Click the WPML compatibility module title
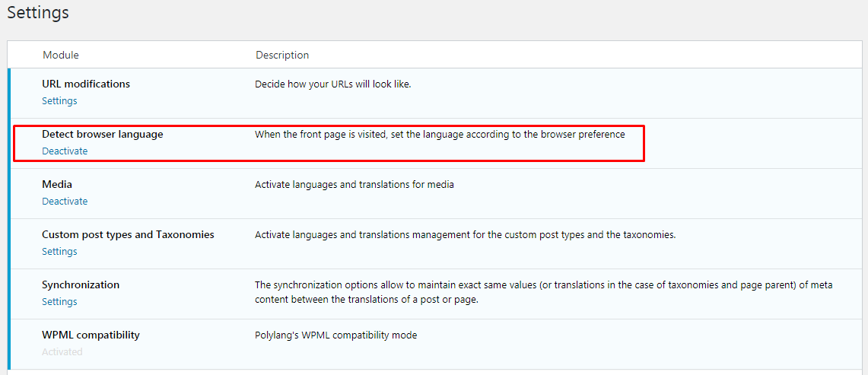The image size is (868, 375). point(91,335)
